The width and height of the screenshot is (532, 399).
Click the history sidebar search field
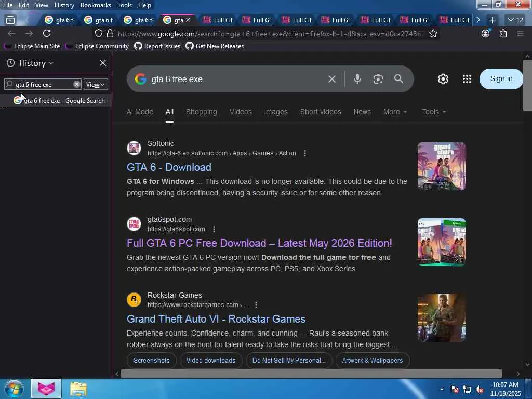click(43, 84)
